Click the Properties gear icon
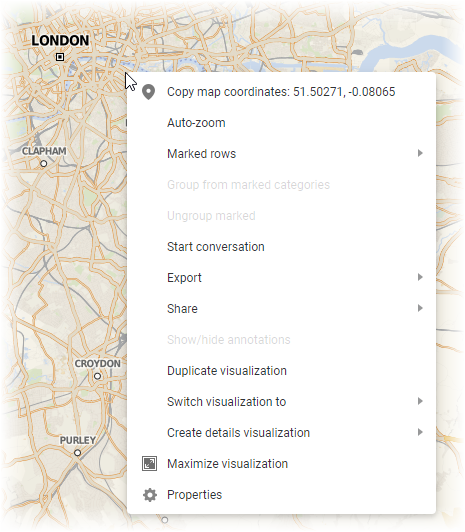This screenshot has width=465, height=532. (x=150, y=495)
